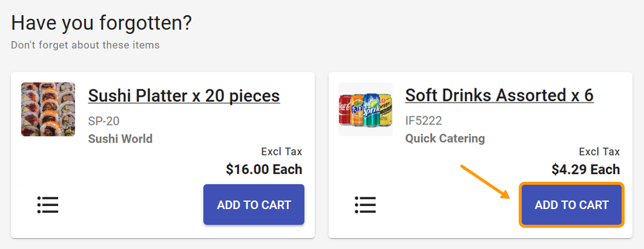Add Soft Drinks Assorted to cart
Viewport: 644px width, 249px height.
pos(571,205)
